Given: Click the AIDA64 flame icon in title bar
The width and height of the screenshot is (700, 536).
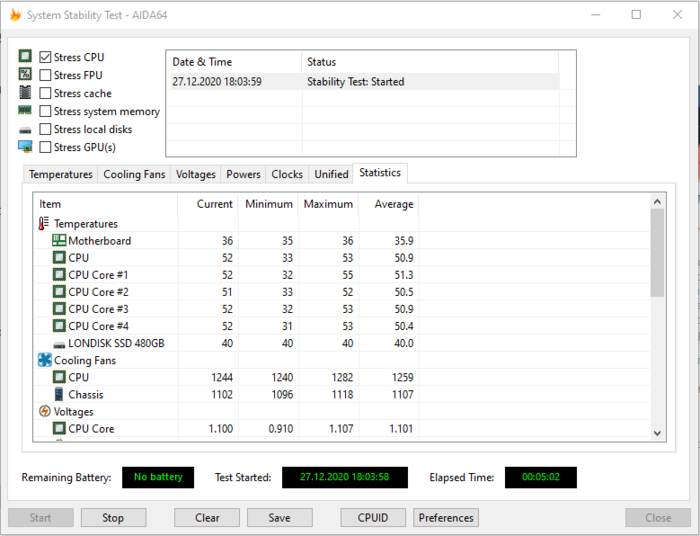Looking at the screenshot, I should tap(15, 15).
